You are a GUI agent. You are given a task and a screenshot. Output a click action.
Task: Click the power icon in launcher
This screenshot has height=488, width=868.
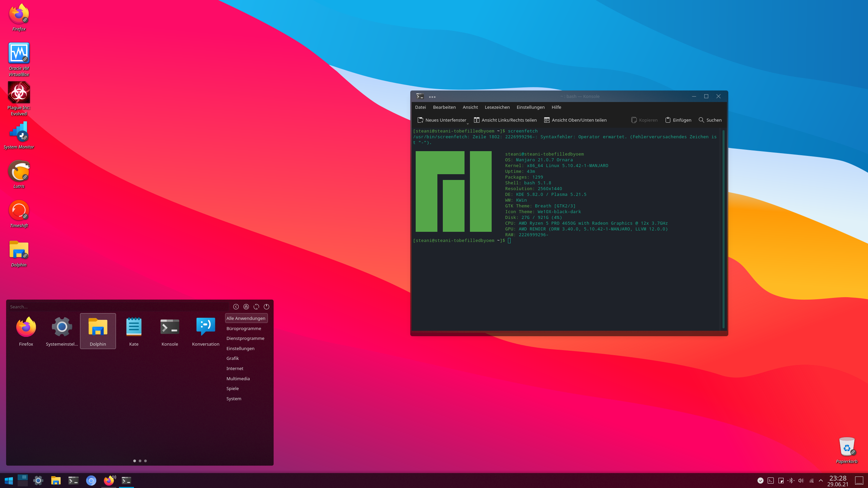pyautogui.click(x=267, y=307)
